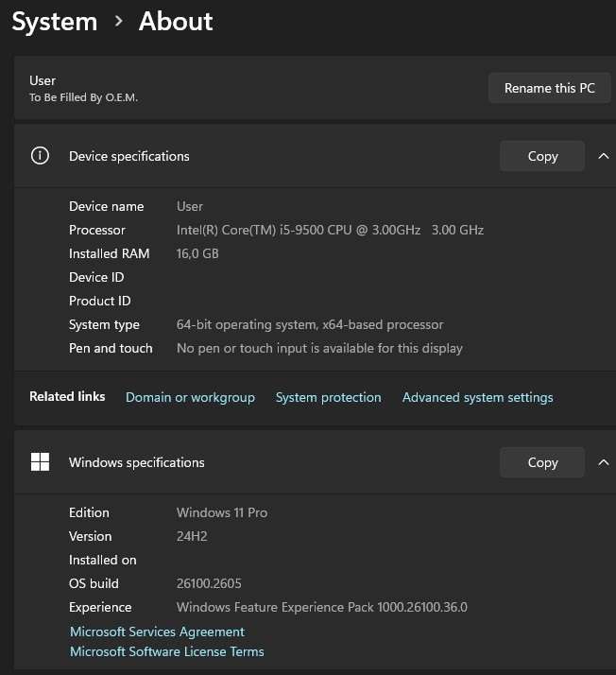Open Microsoft Software License Terms link
Viewport: 616px width, 675px height.
click(167, 651)
